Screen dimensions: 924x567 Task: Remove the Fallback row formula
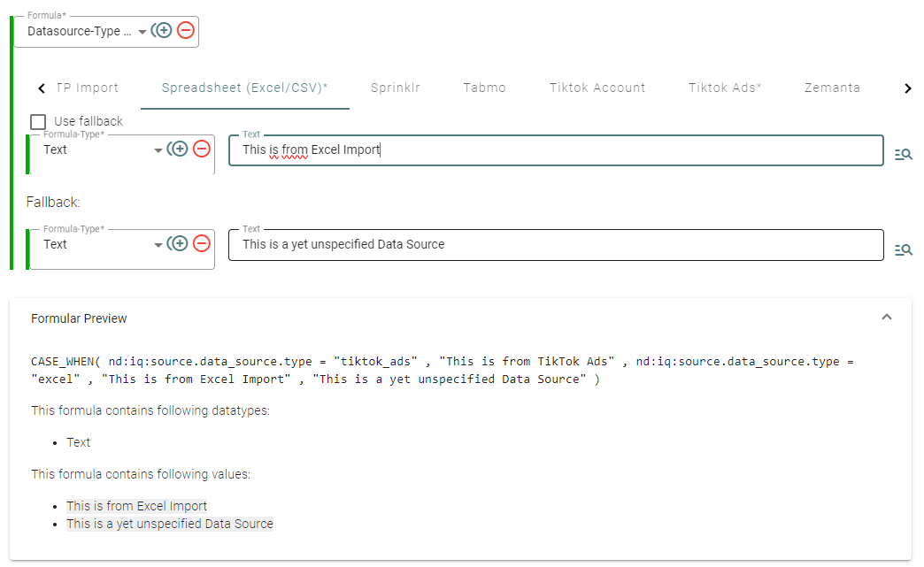point(202,243)
